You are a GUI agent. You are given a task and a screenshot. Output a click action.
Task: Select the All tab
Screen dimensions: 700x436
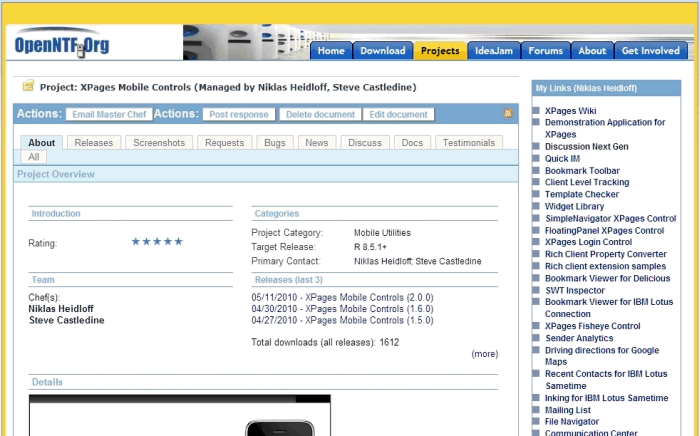33,157
